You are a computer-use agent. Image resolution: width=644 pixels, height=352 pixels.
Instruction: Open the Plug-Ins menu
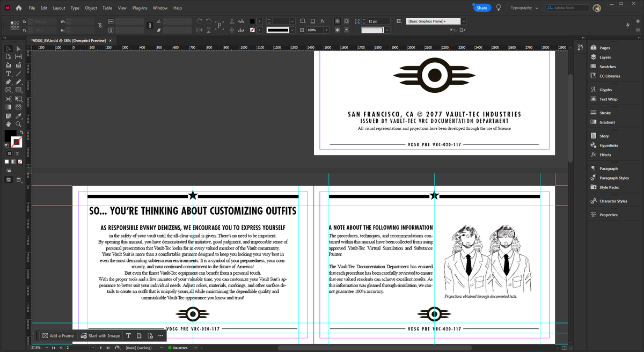tap(140, 8)
